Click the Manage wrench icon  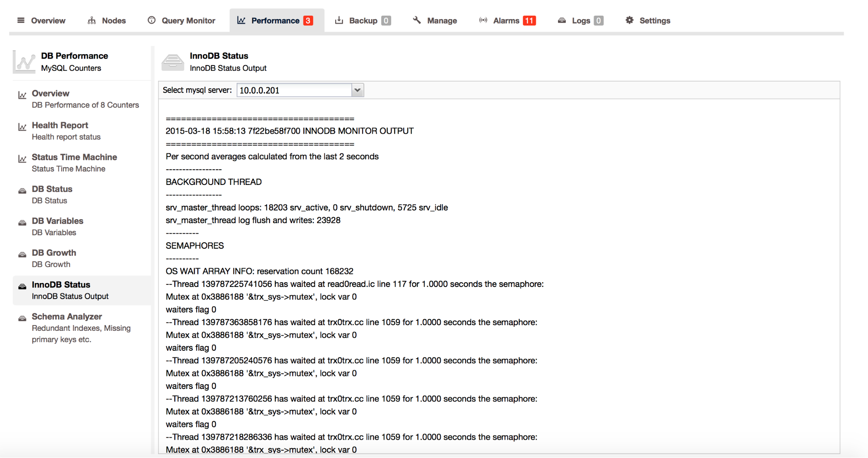pyautogui.click(x=417, y=20)
